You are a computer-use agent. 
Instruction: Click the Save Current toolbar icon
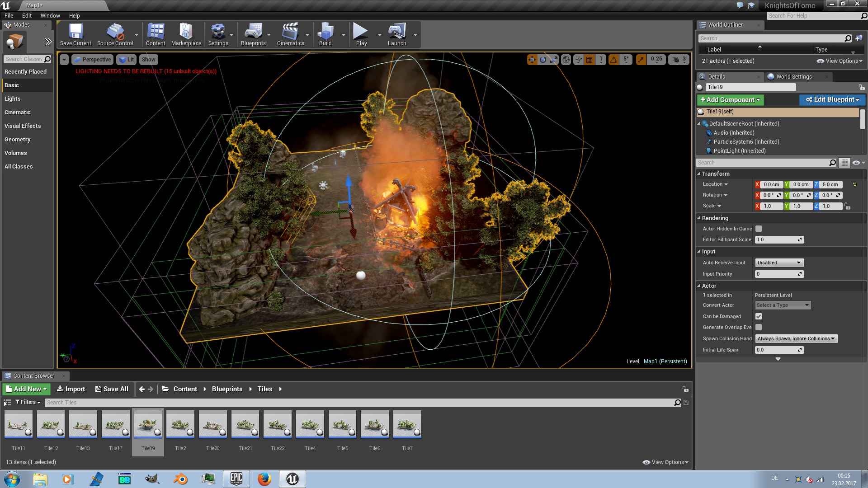pos(75,34)
